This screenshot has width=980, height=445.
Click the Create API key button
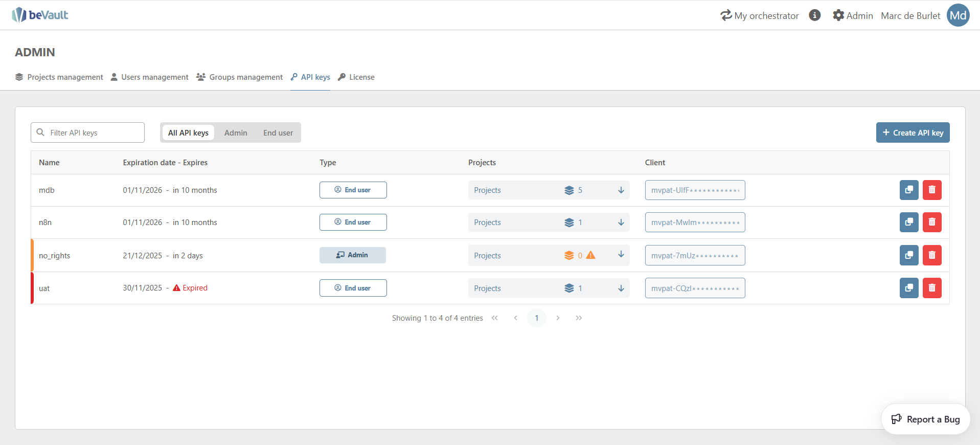pyautogui.click(x=913, y=132)
